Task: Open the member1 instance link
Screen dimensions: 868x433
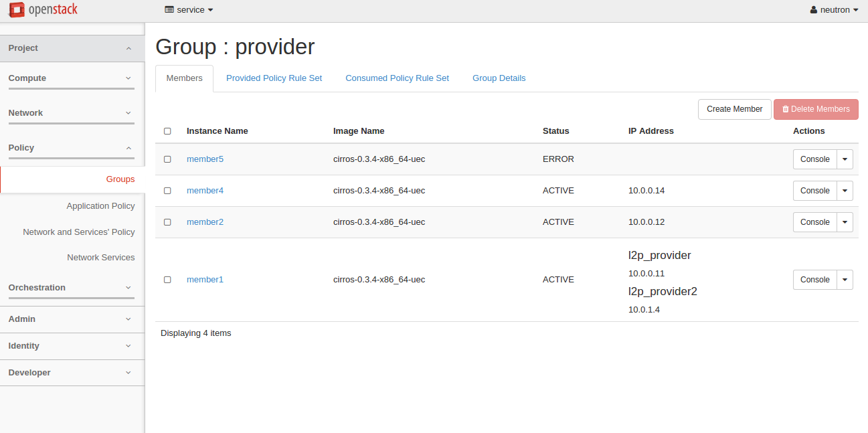Action: 205,280
